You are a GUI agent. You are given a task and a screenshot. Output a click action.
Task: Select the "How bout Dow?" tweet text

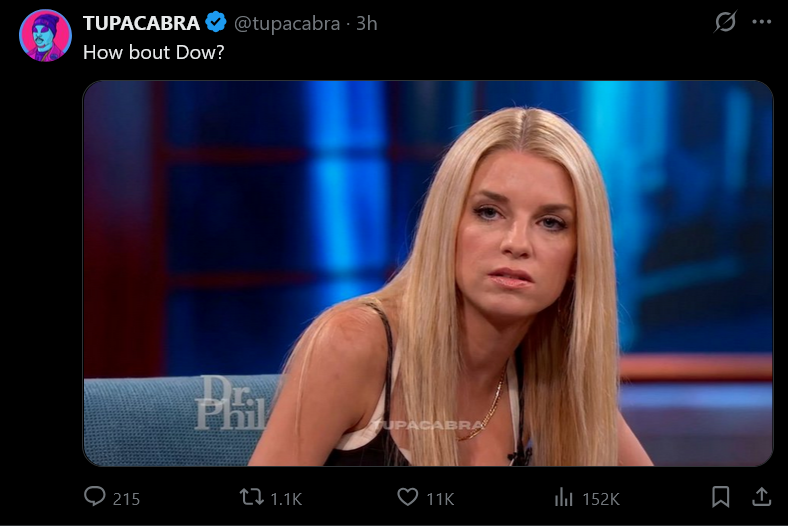tap(153, 52)
